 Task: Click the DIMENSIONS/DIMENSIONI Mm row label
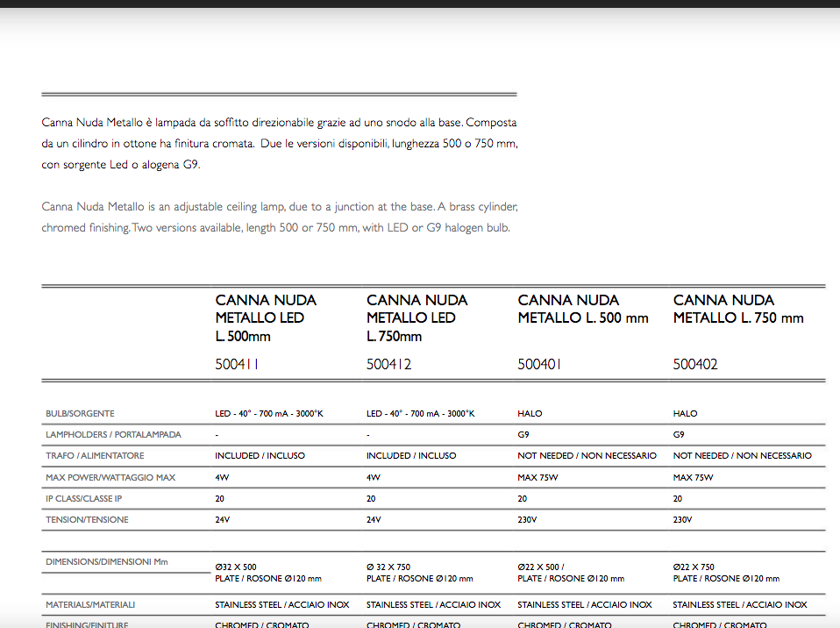tap(106, 562)
